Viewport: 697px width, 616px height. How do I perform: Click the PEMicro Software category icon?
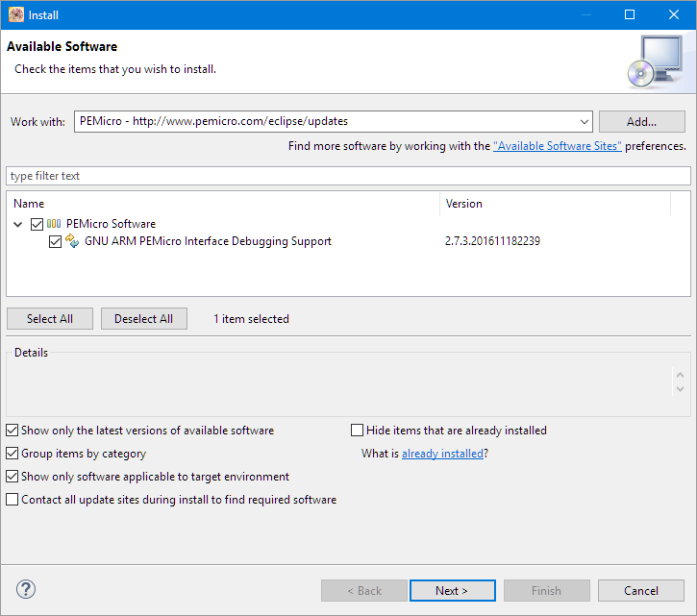point(54,224)
